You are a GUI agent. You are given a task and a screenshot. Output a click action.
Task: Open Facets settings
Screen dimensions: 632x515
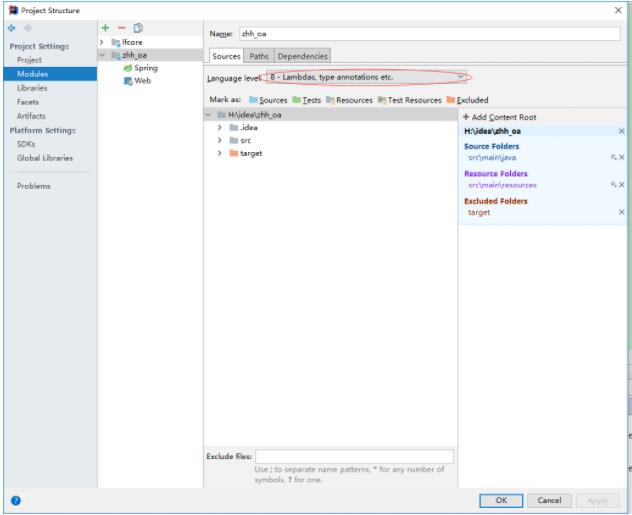[28, 102]
